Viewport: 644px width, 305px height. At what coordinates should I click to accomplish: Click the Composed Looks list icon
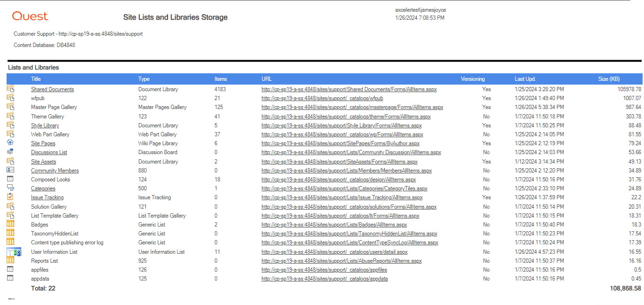coord(10,179)
